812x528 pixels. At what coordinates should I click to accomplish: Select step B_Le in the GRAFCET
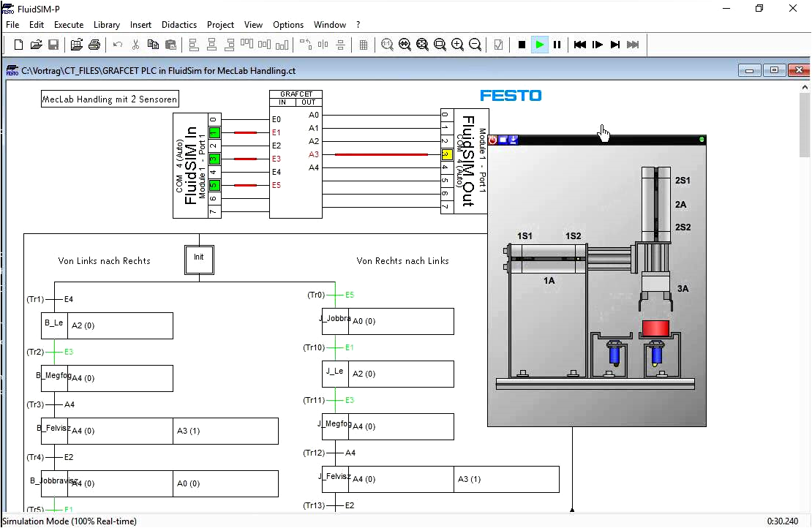coord(54,325)
